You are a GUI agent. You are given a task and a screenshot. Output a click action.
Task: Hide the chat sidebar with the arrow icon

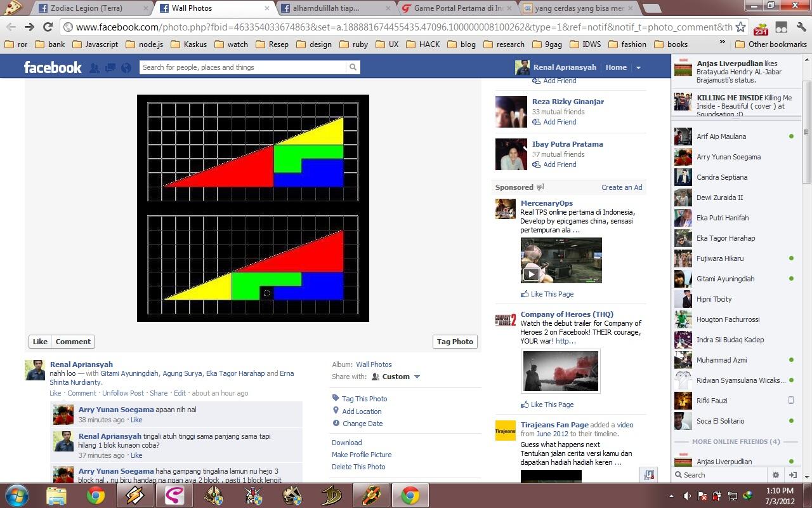pyautogui.click(x=792, y=474)
